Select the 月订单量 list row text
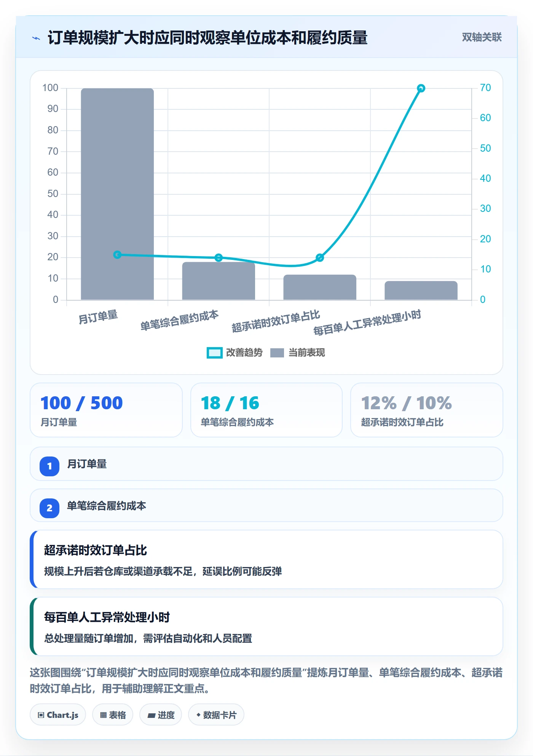533x756 pixels. pyautogui.click(x=87, y=464)
